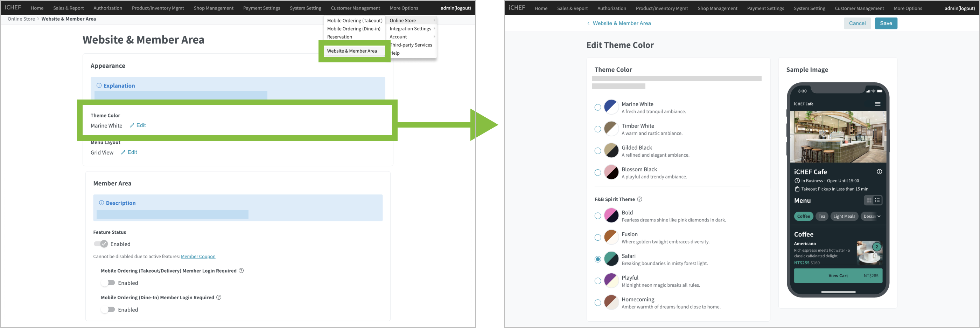Image resolution: width=980 pixels, height=328 pixels.
Task: Click the help icon next to F&B Spirit Theme
Action: (x=639, y=199)
